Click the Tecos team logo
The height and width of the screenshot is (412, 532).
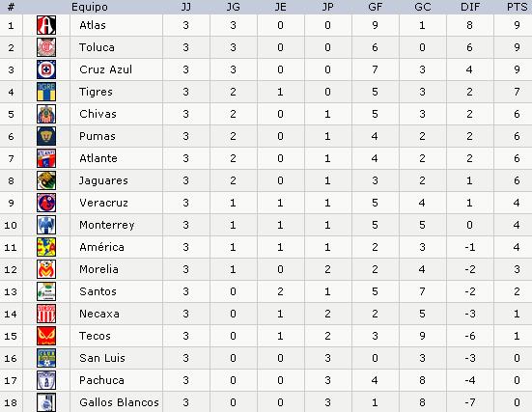(46, 336)
